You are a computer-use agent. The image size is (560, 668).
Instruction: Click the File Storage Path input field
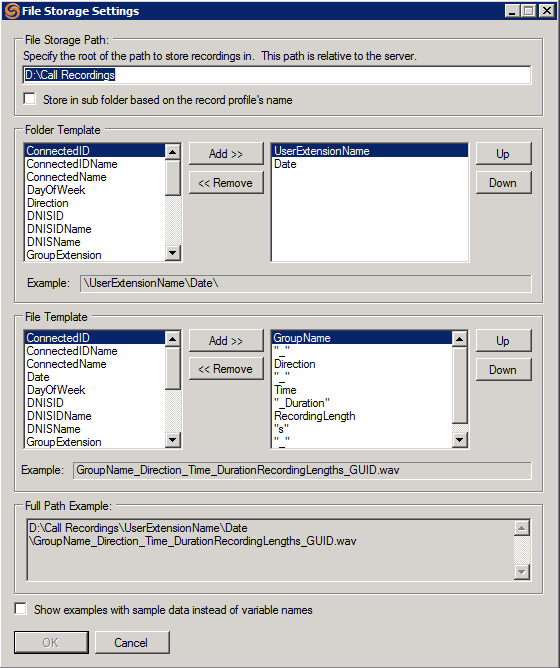point(277,75)
